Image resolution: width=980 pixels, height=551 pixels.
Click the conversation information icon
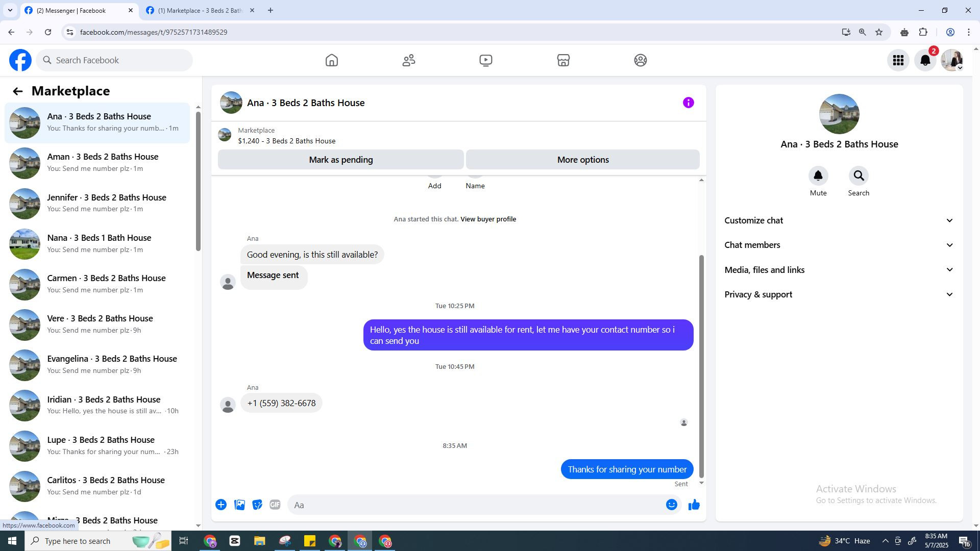[x=688, y=103]
